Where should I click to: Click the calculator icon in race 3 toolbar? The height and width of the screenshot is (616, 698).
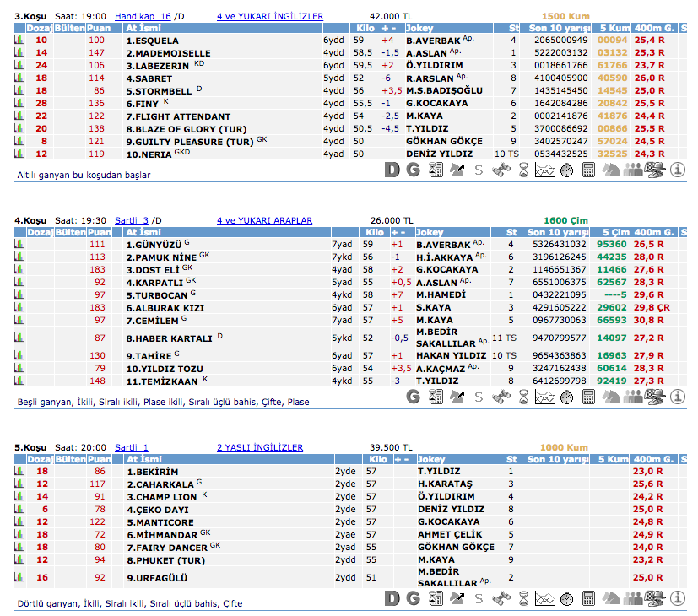588,170
